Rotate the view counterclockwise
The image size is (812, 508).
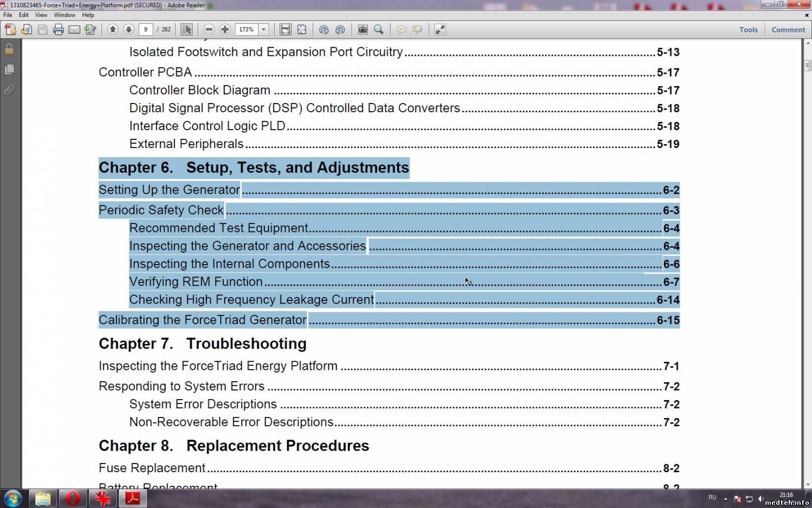(x=324, y=30)
